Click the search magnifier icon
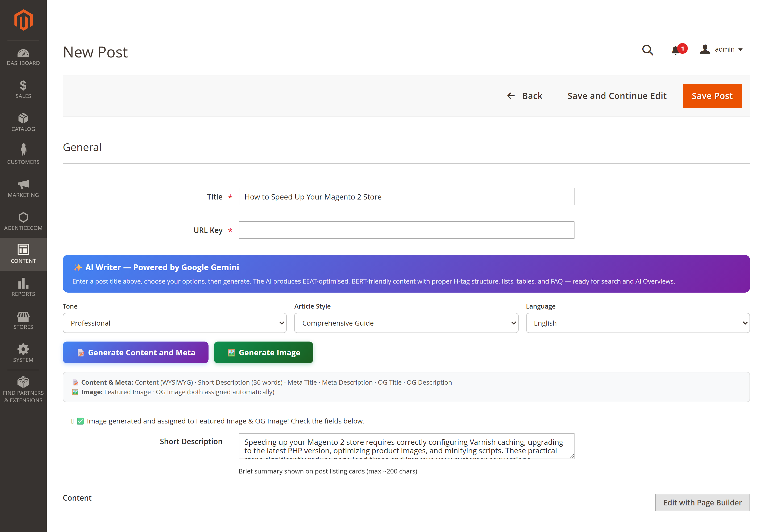Image resolution: width=766 pixels, height=532 pixels. 647,50
